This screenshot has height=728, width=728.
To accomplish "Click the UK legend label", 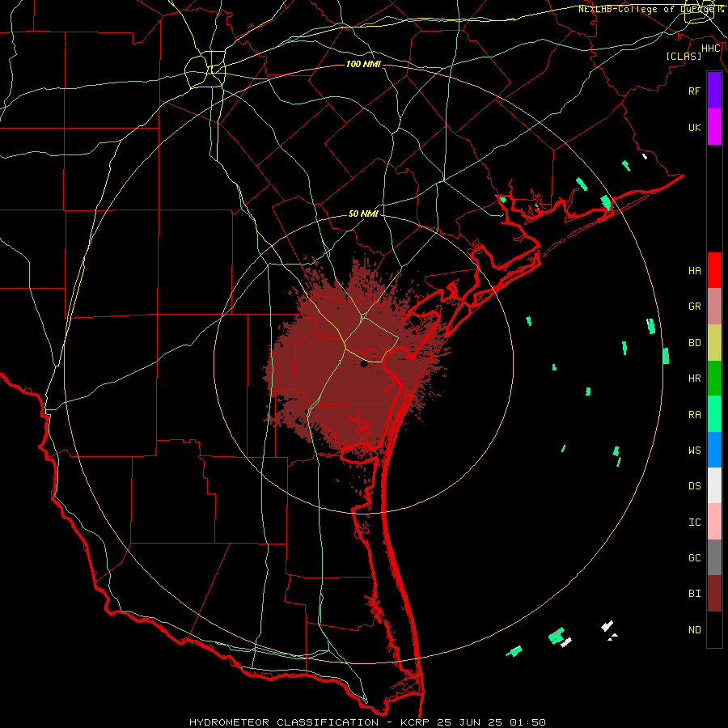I will (x=694, y=127).
